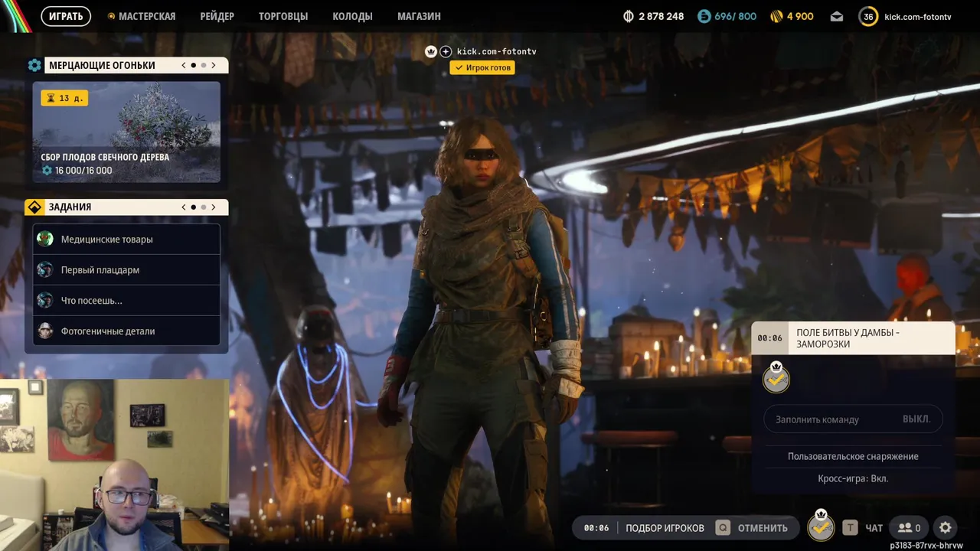Open the settings gear in the bottom bar
980x551 pixels.
(x=946, y=528)
